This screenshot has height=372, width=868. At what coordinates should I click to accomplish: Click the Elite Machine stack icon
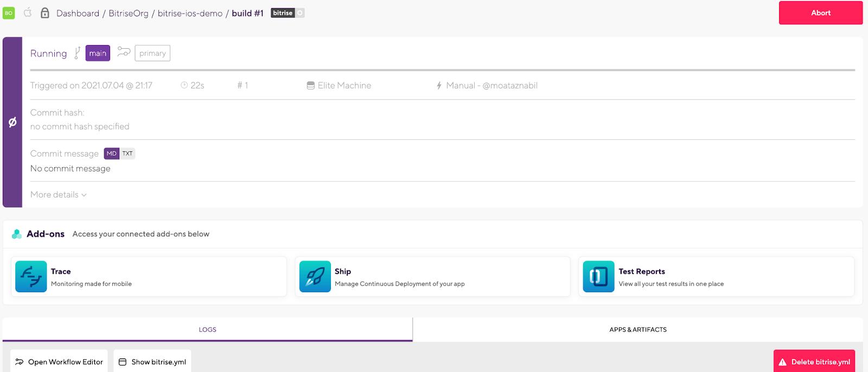pos(311,85)
